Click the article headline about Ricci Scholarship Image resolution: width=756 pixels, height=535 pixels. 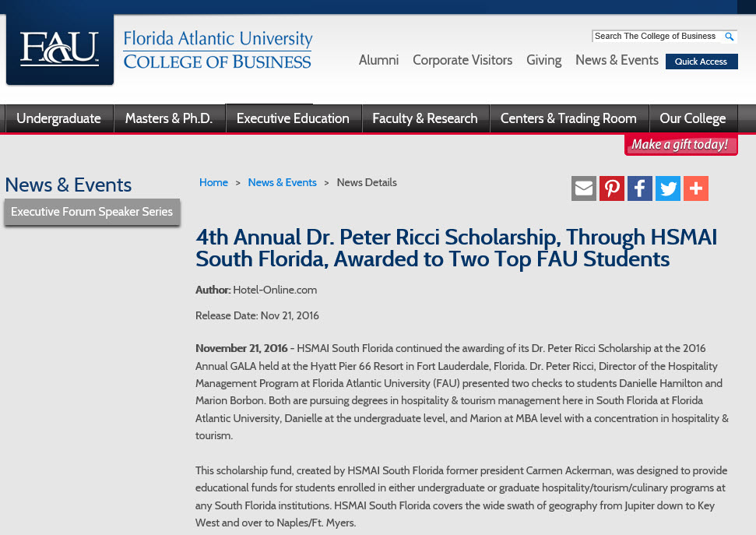[456, 248]
